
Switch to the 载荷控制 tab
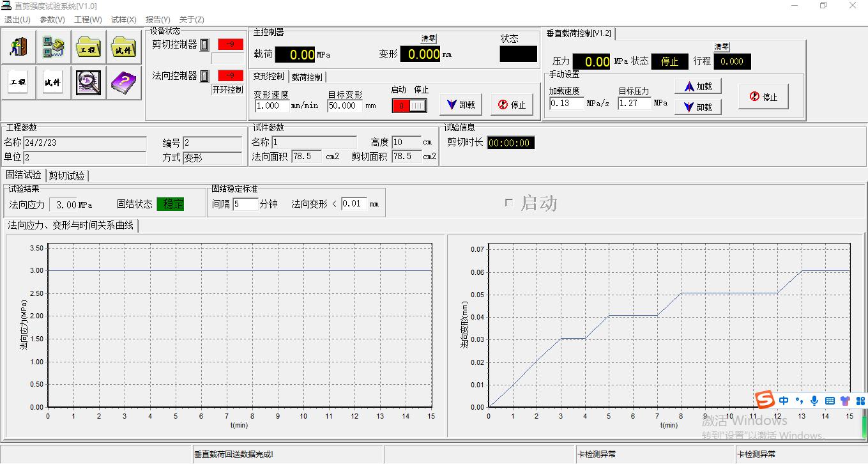307,77
